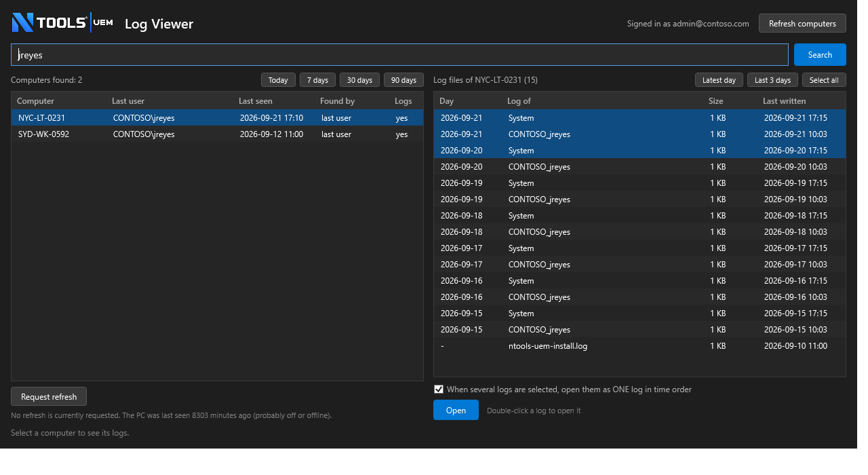This screenshot has height=475, width=868.
Task: Click Refresh computers button
Action: click(x=802, y=23)
